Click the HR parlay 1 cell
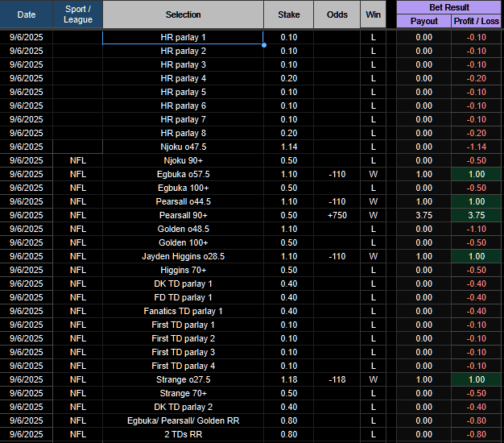The image size is (504, 443). click(184, 37)
